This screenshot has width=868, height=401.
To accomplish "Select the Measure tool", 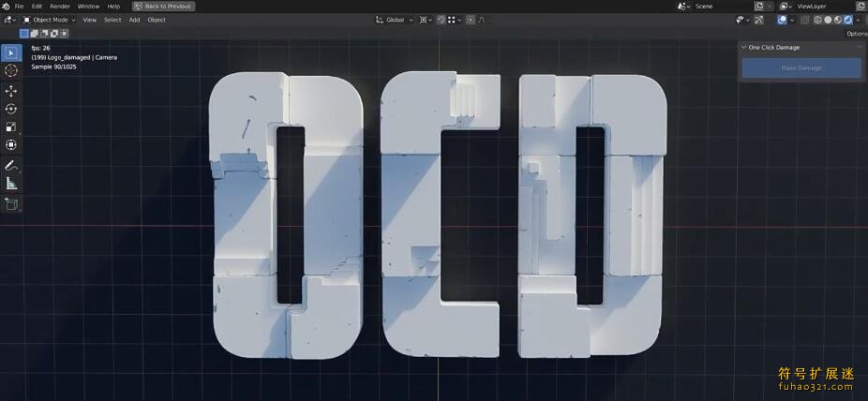I will (11, 183).
